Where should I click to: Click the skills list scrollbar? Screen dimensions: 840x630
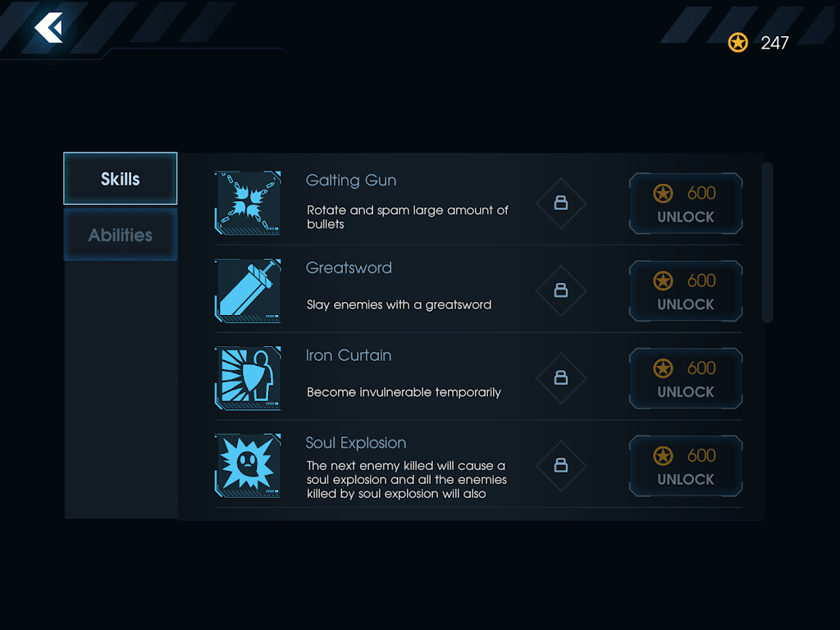[767, 243]
